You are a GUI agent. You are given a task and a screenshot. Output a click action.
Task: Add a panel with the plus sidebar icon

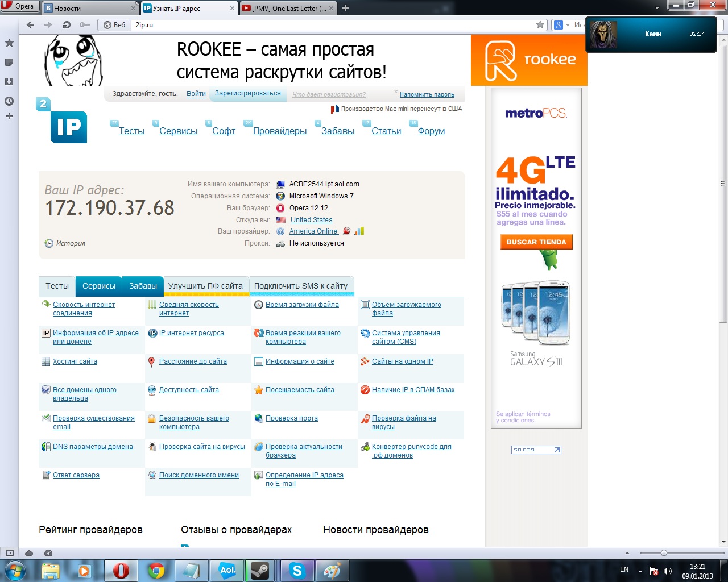(9, 117)
